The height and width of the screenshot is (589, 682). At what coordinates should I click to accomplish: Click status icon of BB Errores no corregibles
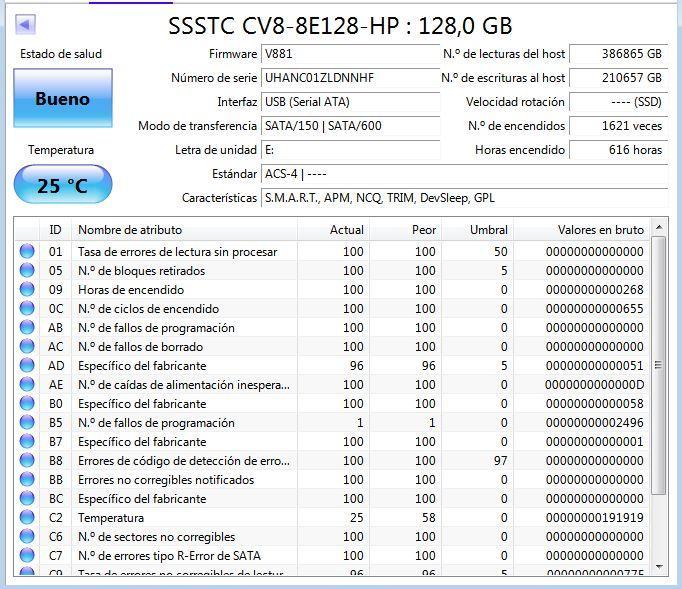point(27,479)
